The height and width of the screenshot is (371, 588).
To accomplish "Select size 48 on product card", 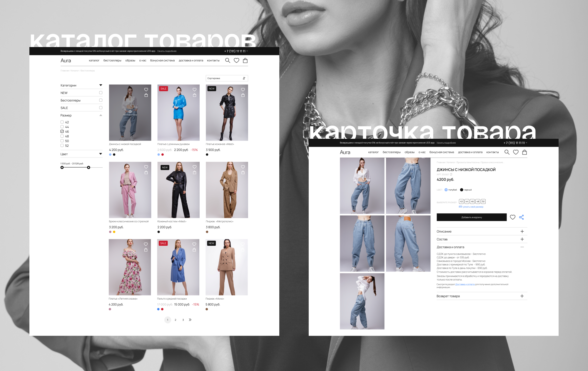I will pos(478,202).
